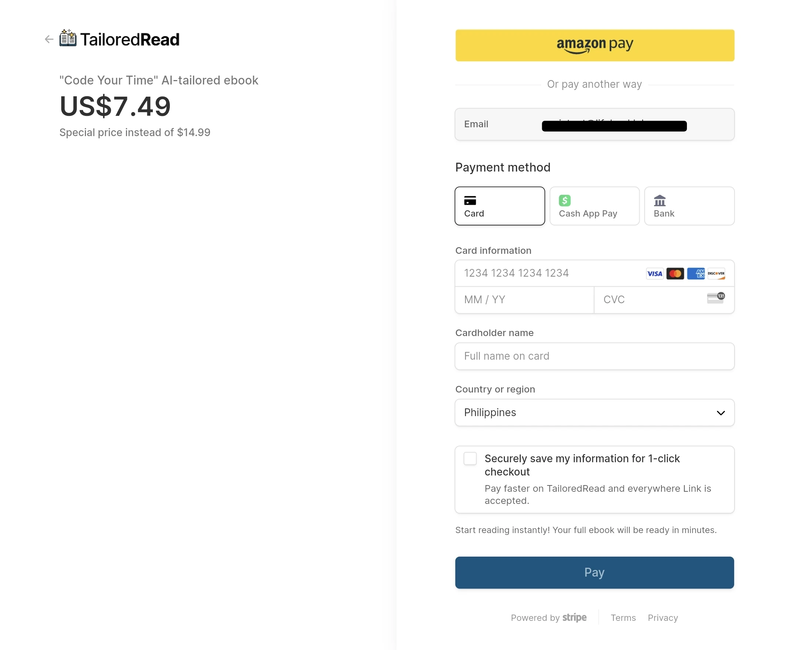The image size is (812, 650).
Task: Click the CVC card hint icon
Action: 716,298
